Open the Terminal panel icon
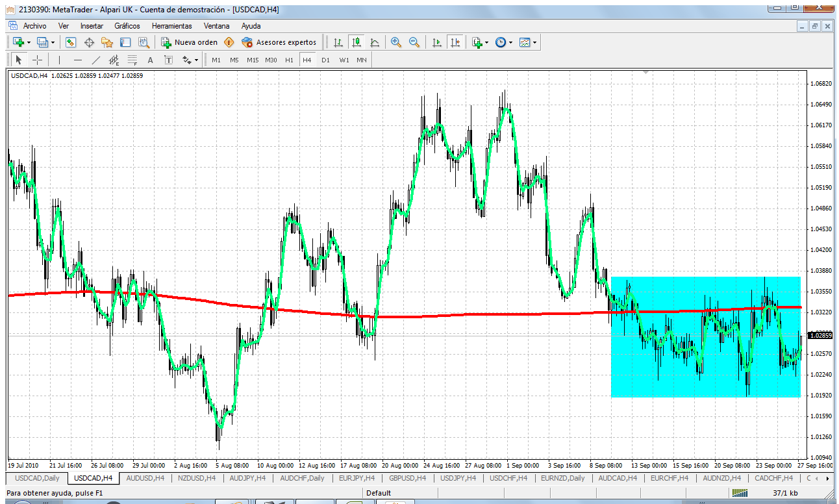Screen dimensions: 839x504 [125, 42]
